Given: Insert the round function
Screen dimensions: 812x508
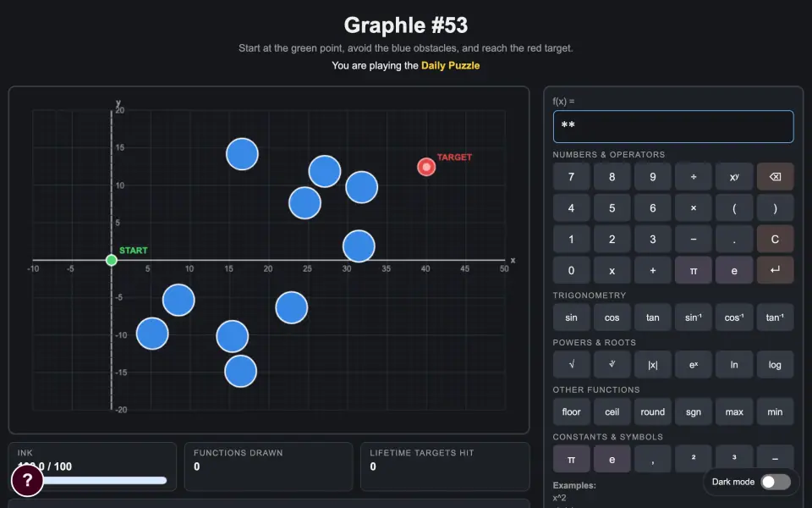Looking at the screenshot, I should click(652, 411).
